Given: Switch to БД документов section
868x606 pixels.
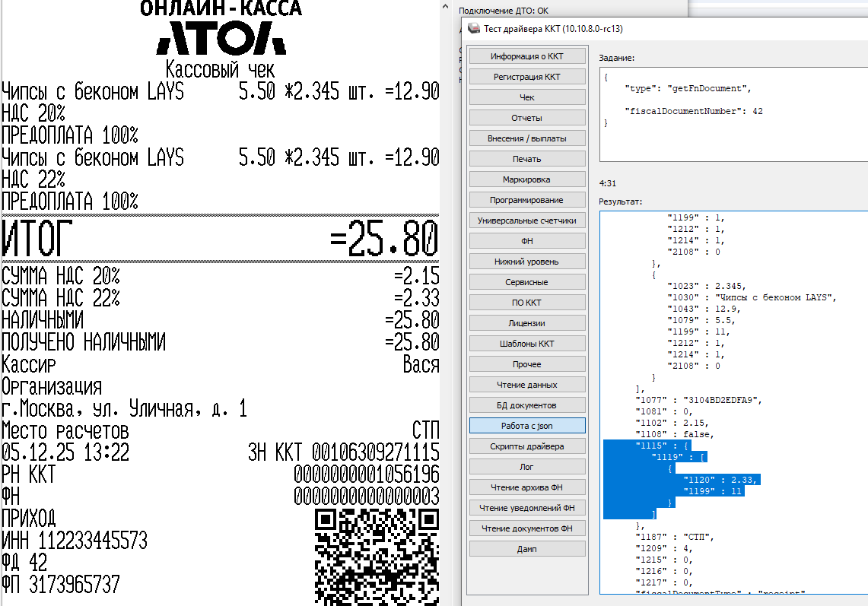Looking at the screenshot, I should tap(527, 405).
